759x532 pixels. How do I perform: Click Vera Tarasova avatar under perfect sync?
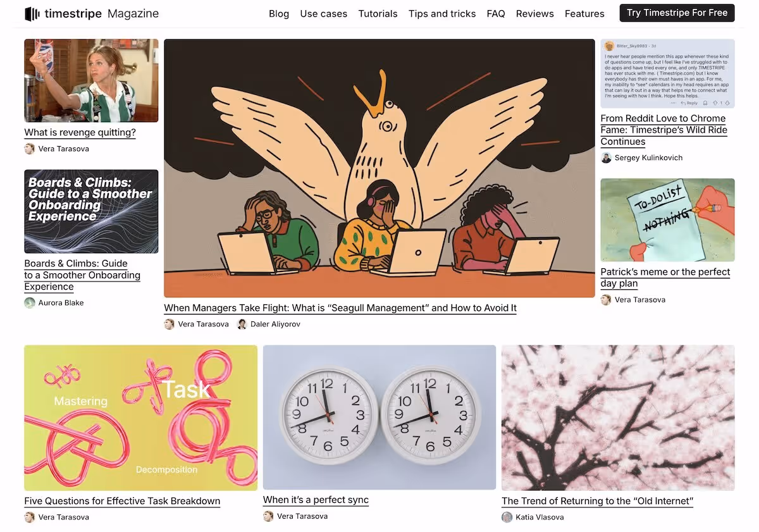coord(268,516)
